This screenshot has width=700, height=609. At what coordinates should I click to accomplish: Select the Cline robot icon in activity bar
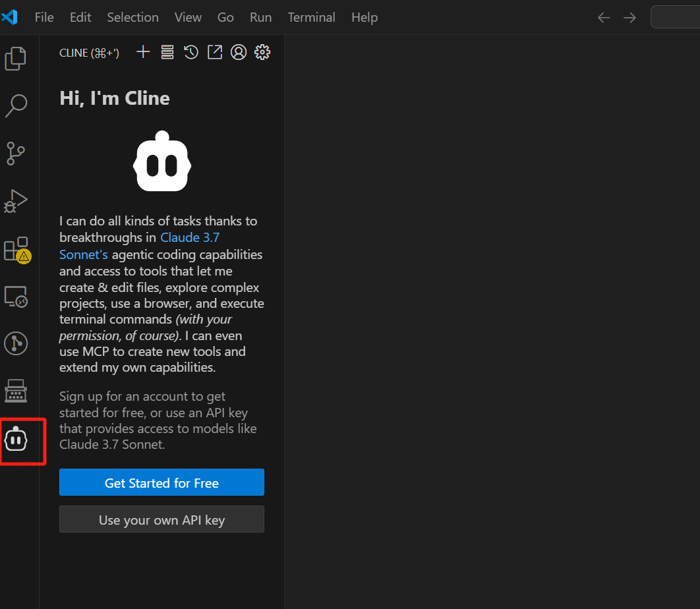click(16, 440)
